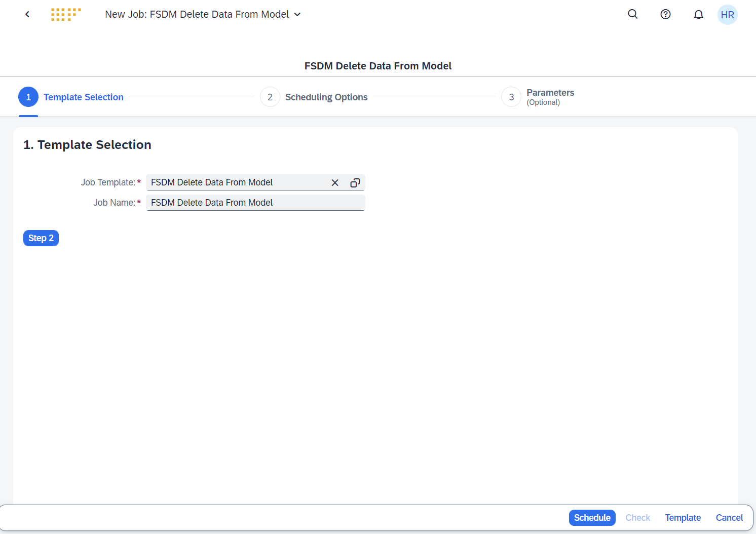Click the HR user avatar icon
Screen dimensions: 756x534
pyautogui.click(x=727, y=14)
